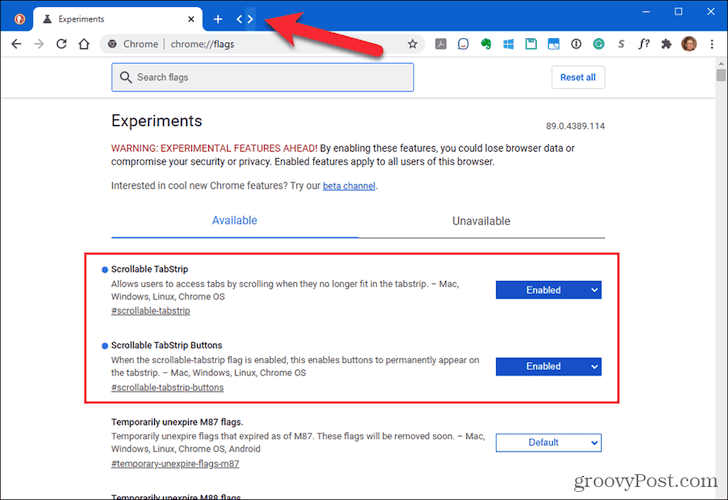
Task: Open Chrome's three-dot menu
Action: tap(712, 44)
